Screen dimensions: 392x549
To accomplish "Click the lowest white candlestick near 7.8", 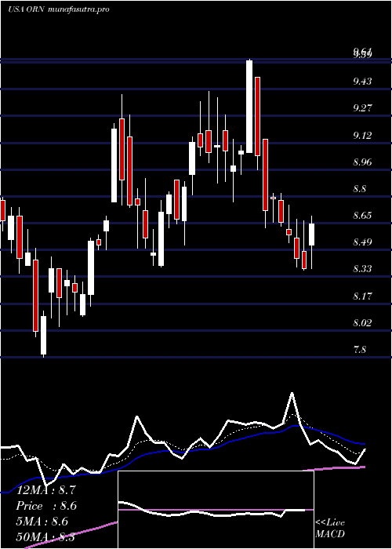I will click(43, 335).
